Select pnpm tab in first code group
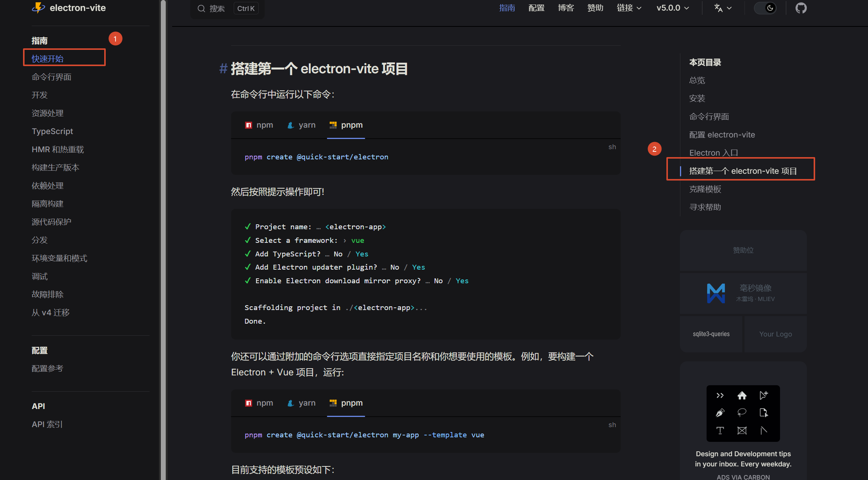 346,125
